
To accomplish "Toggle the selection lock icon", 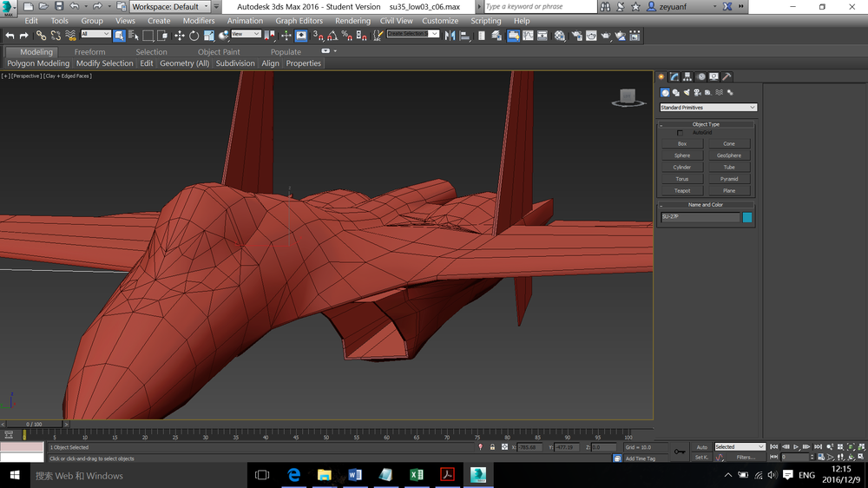I will pos(492,447).
